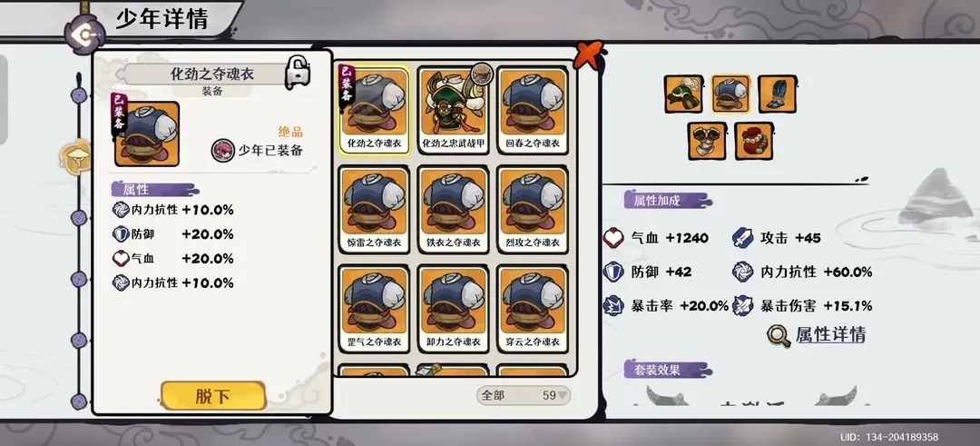Select the 穿云之夺魂衣 item
980x446 pixels.
point(533,308)
